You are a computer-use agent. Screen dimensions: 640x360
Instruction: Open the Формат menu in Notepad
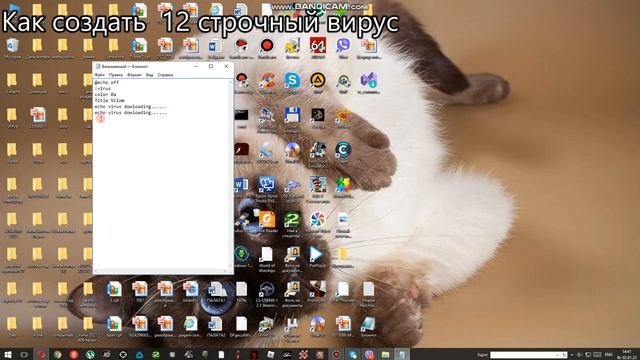point(134,75)
